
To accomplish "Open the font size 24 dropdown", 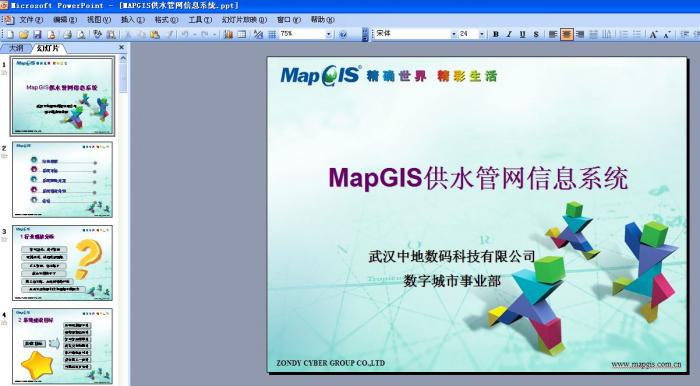I will pos(482,34).
